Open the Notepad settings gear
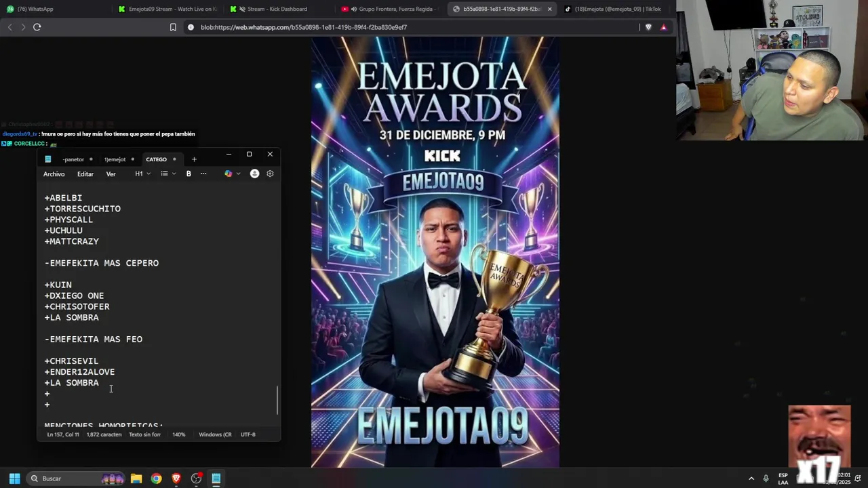Image resolution: width=868 pixels, height=488 pixels. [x=270, y=174]
